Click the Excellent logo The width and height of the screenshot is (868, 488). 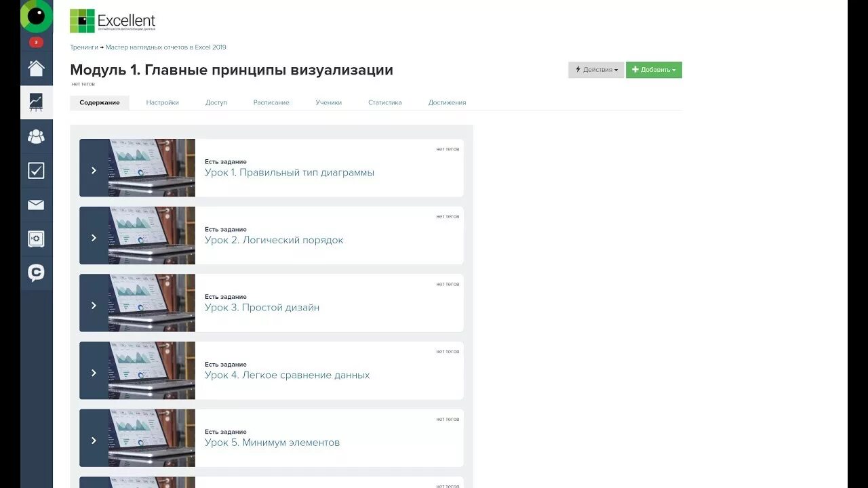(x=113, y=21)
